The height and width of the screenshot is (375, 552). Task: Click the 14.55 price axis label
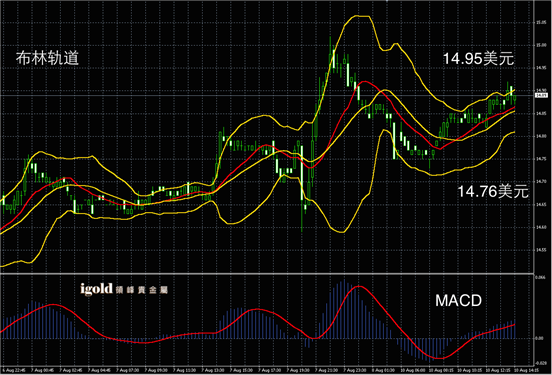click(x=541, y=250)
